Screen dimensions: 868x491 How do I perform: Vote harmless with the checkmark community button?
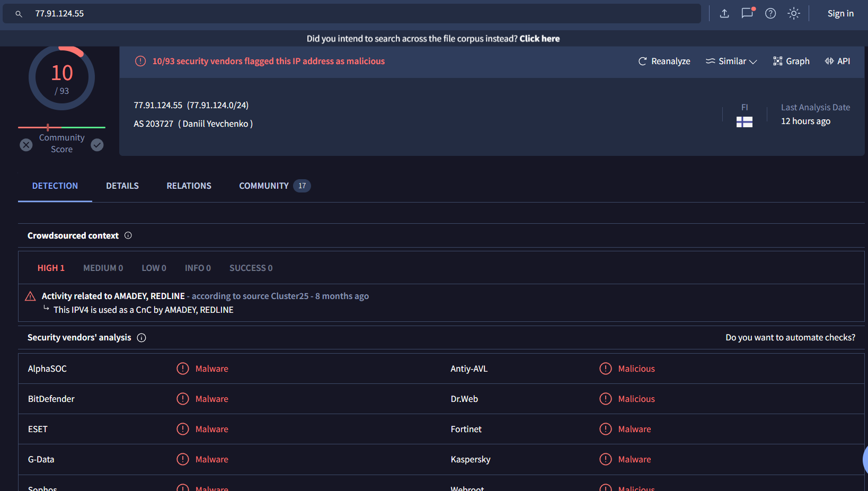pos(97,145)
